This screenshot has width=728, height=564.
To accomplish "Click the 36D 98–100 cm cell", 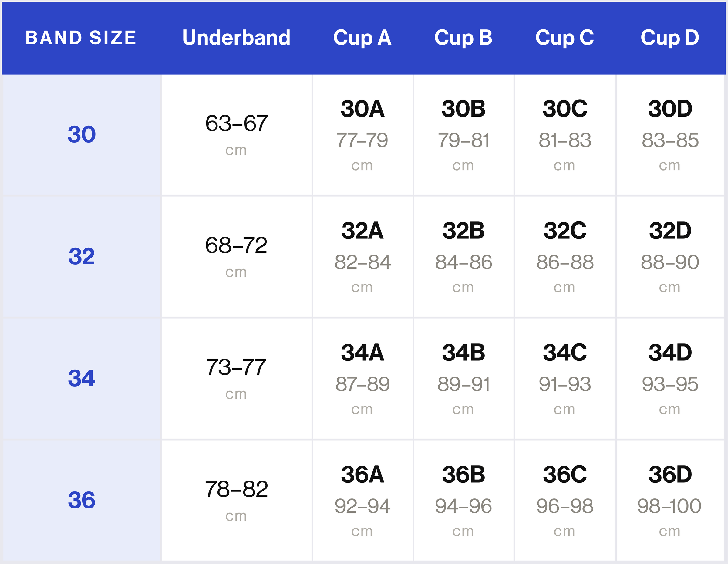I will [x=670, y=500].
